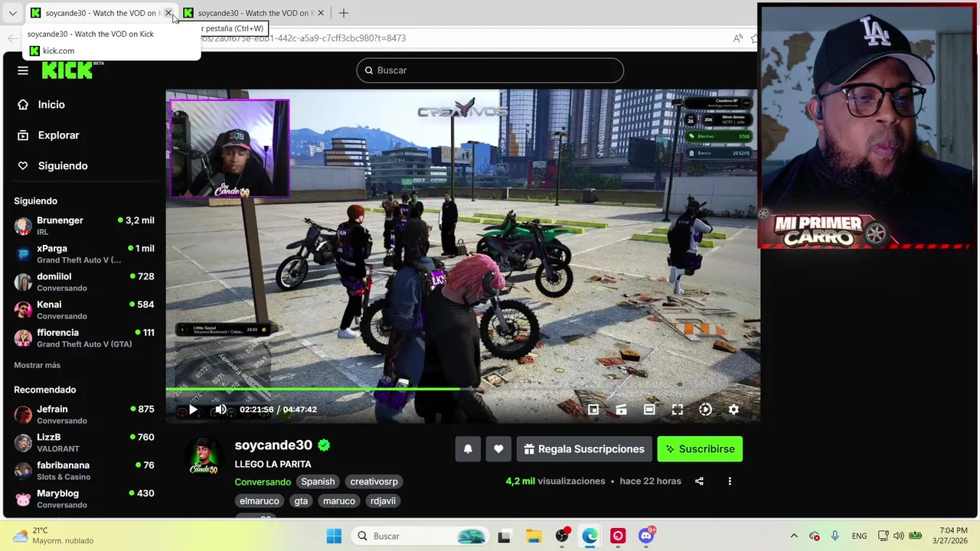Viewport: 980px width, 551px height.
Task: Toggle theater mode in the player
Action: (649, 410)
